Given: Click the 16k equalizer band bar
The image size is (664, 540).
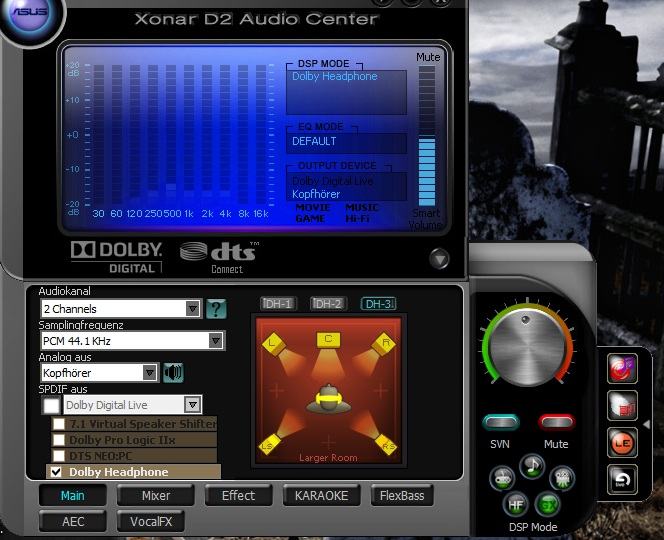Looking at the screenshot, I should [261, 135].
